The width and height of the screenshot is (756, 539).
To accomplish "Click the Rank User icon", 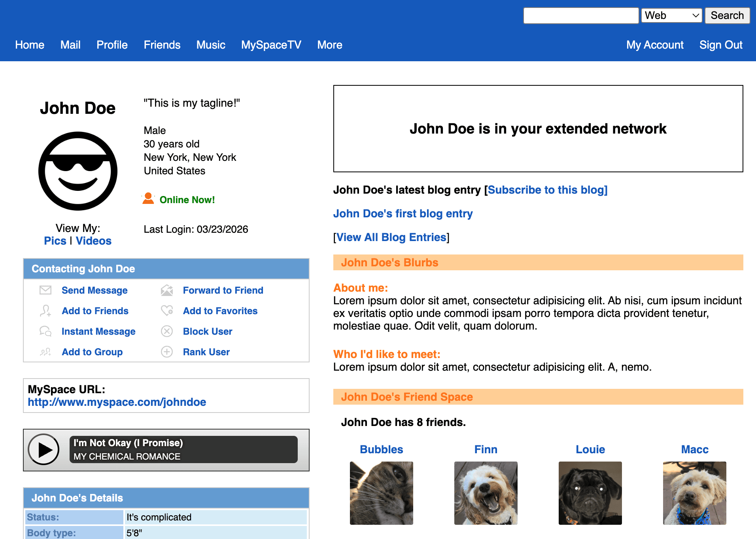I will pos(167,352).
